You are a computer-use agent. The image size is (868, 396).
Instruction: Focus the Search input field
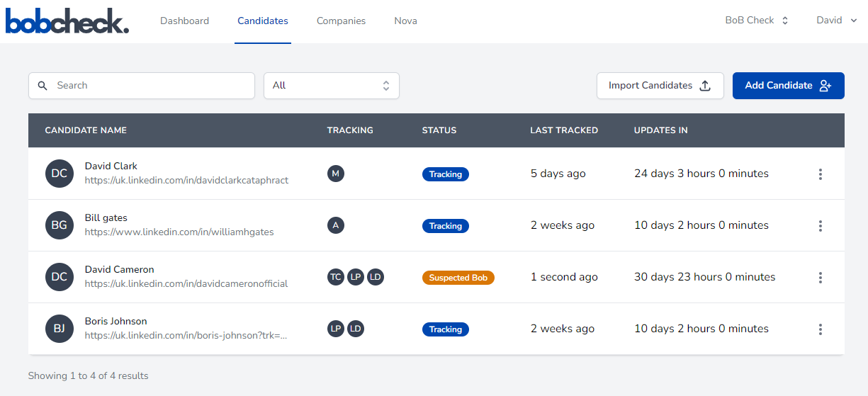tap(142, 86)
